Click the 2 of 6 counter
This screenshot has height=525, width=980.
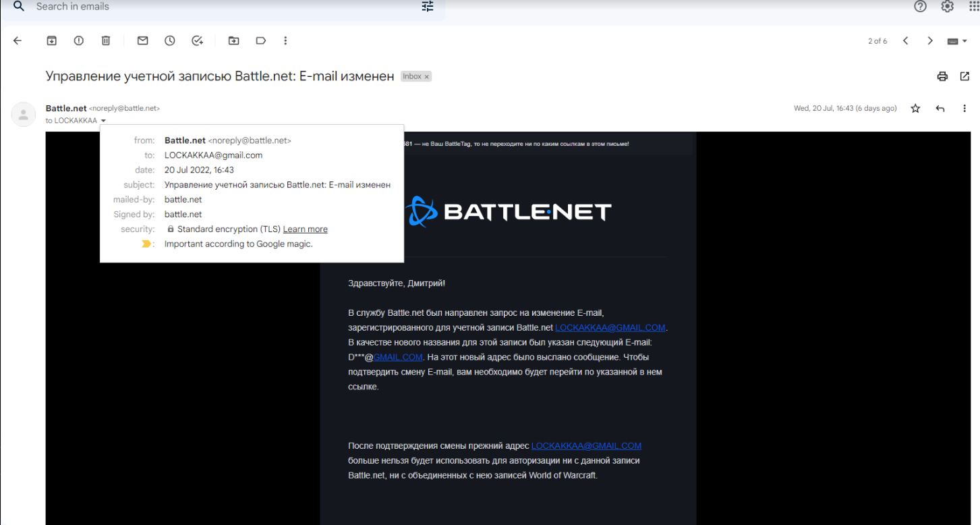point(877,41)
